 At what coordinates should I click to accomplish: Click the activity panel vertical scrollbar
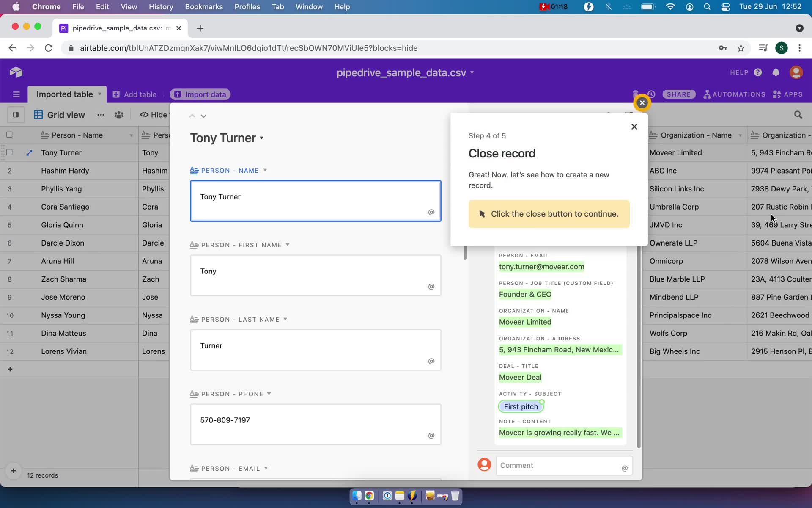[639, 347]
